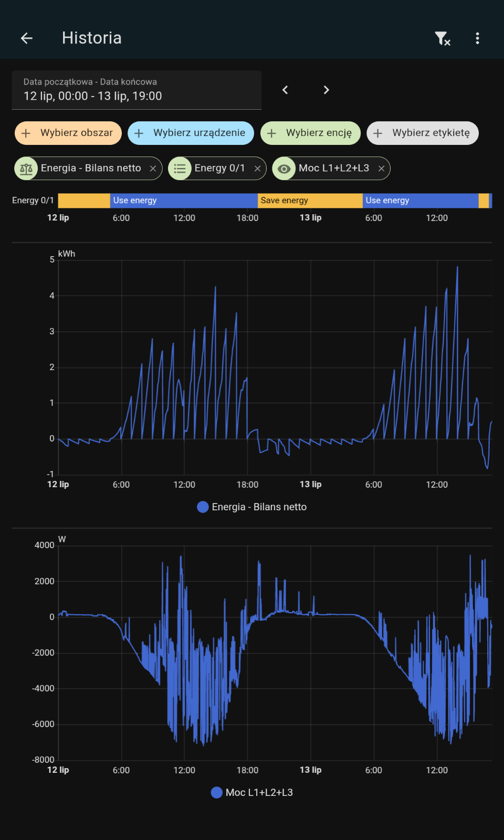Open the Wybierz urządzenie picker
This screenshot has width=504, height=840.
[191, 133]
